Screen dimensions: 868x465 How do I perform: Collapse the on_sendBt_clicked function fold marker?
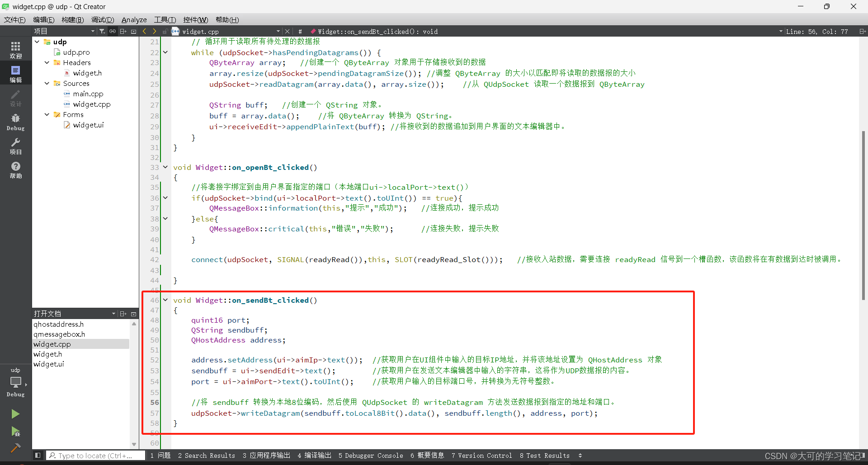point(165,300)
